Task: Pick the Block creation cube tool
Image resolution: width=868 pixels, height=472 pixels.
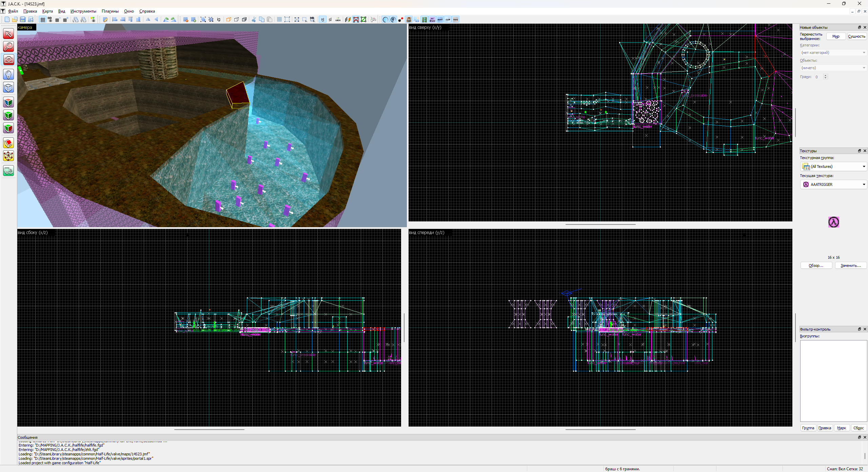Action: click(x=8, y=87)
